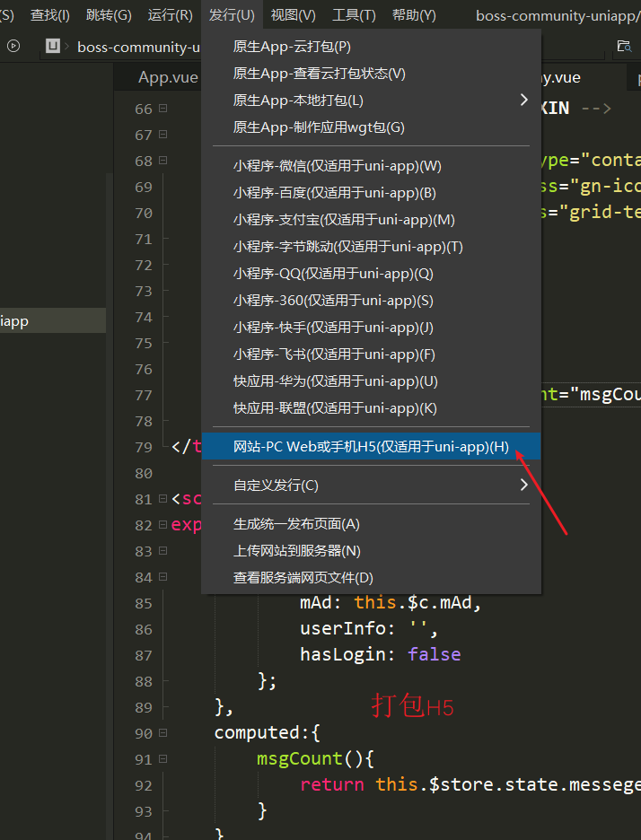The height and width of the screenshot is (840, 641).
Task: Choose 小程序-支付宝 publish option
Action: pos(371,220)
